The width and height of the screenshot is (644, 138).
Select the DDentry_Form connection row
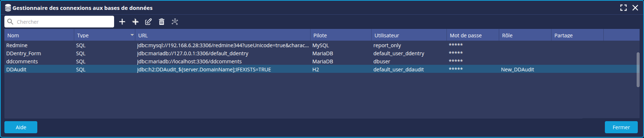click(x=320, y=53)
